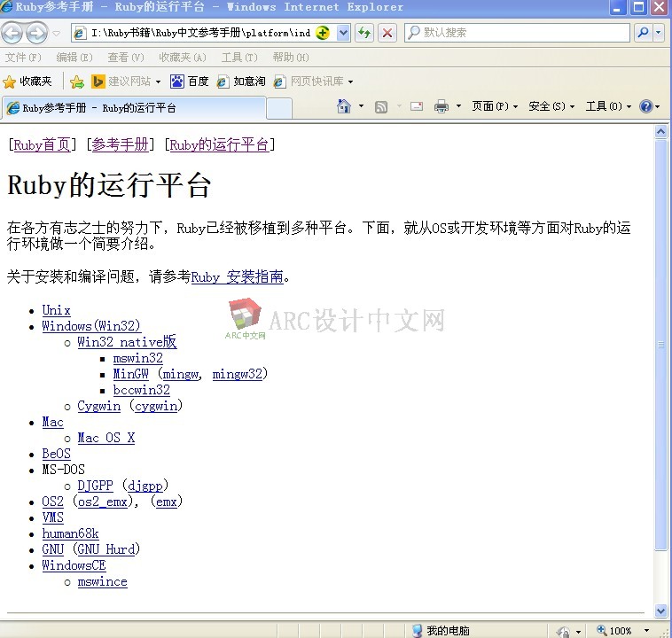Open the human68k link

pyautogui.click(x=70, y=533)
